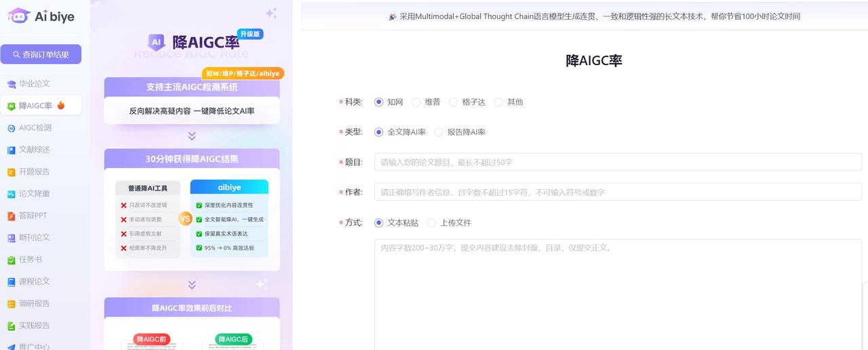Click the 30分钟获得降AIGC结果 heading
The width and height of the screenshot is (868, 350).
192,159
